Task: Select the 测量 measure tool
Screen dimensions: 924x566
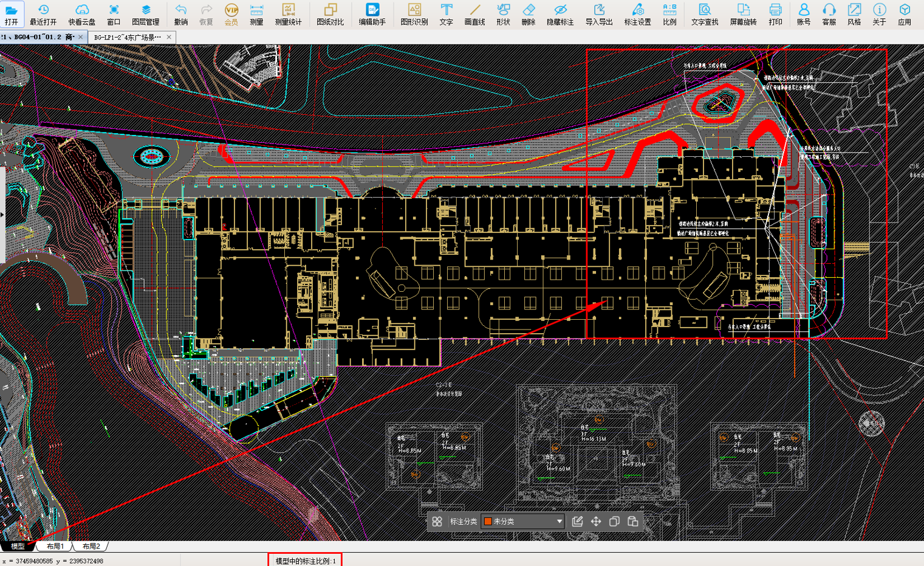Action: coord(256,14)
